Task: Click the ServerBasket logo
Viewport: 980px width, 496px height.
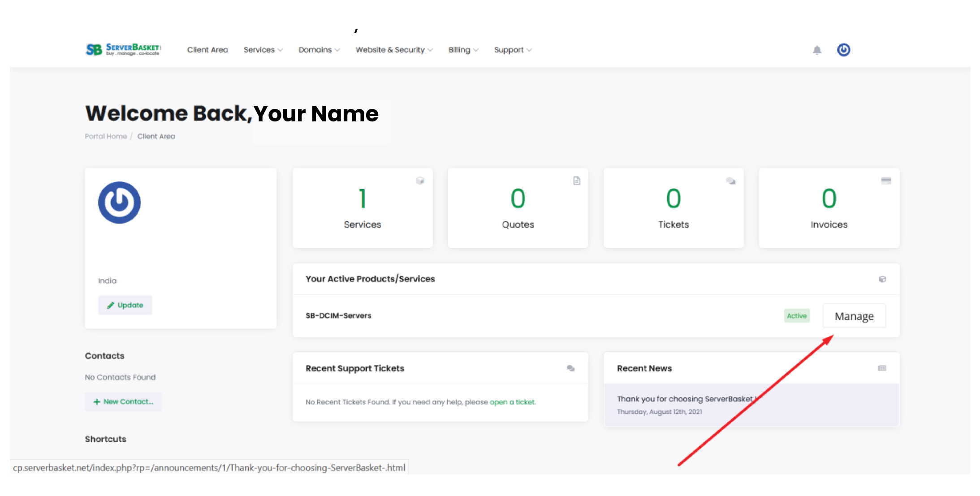Action: click(123, 50)
